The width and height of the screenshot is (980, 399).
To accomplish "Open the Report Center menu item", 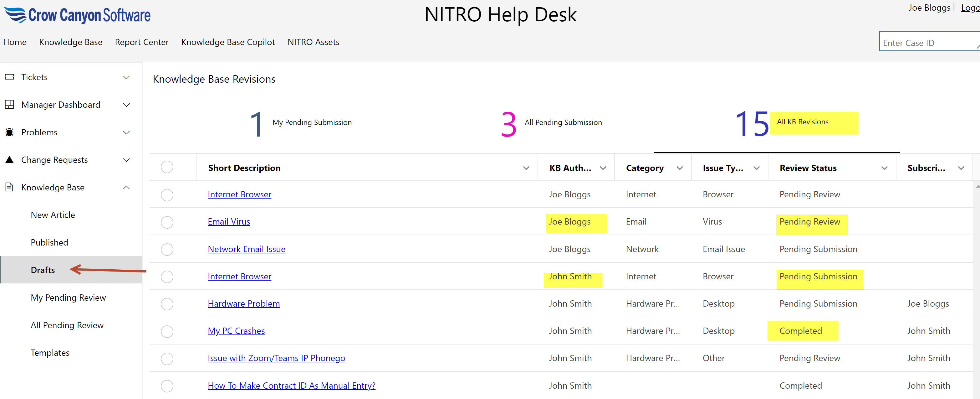I will (141, 42).
